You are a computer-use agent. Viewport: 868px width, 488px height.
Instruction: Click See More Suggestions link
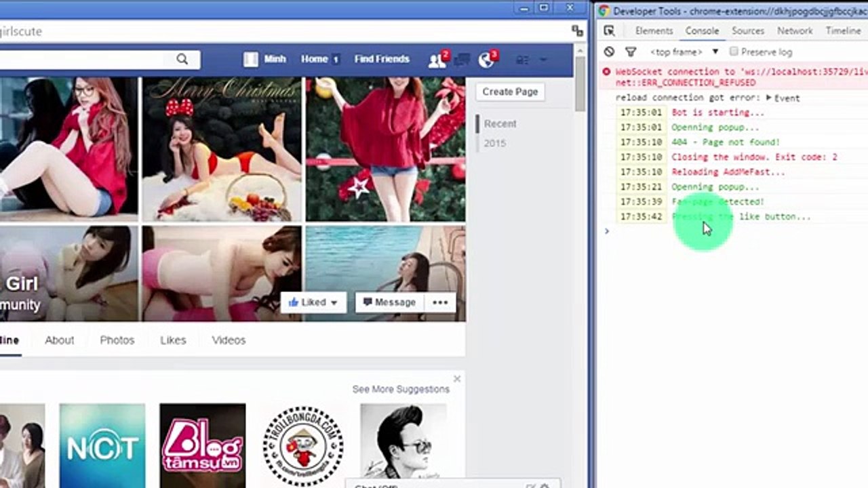(x=401, y=389)
